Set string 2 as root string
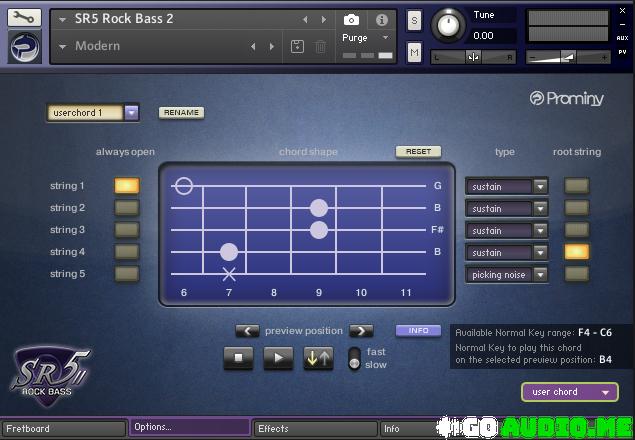This screenshot has width=635, height=440. [577, 208]
